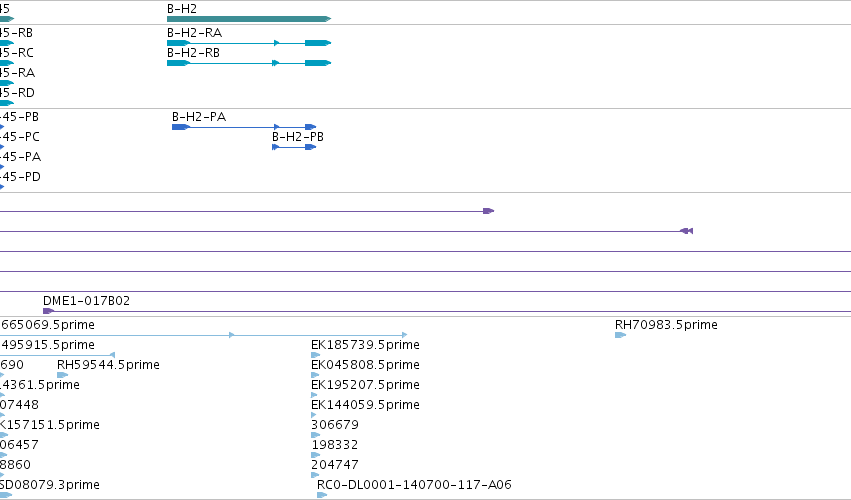Image resolution: width=851 pixels, height=500 pixels.
Task: Click the 45-RD transcript label
Action: [x=17, y=93]
